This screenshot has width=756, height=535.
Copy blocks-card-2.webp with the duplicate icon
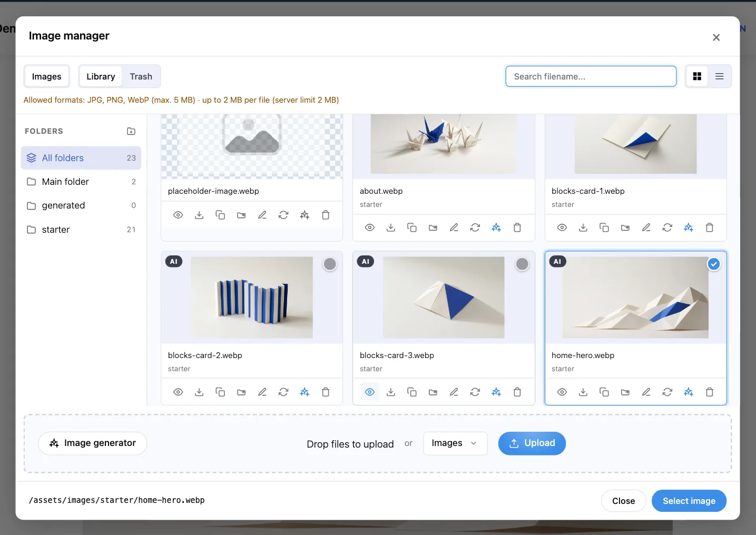point(220,392)
